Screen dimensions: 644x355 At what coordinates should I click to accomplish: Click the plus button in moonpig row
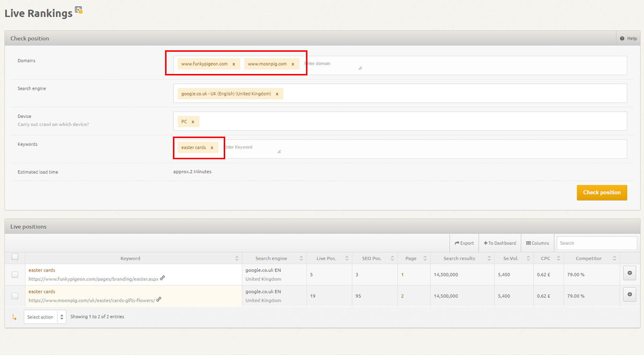(x=629, y=294)
